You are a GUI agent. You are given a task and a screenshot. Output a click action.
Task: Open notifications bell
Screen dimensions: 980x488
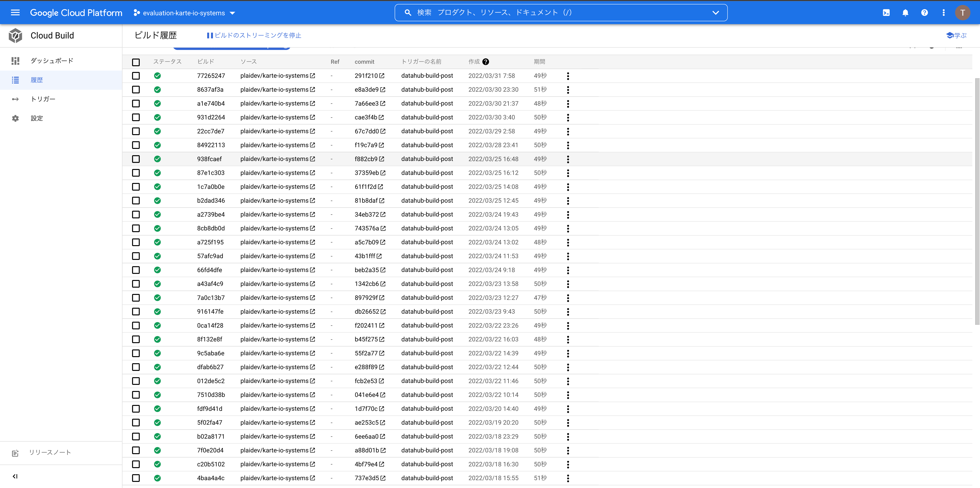click(905, 13)
